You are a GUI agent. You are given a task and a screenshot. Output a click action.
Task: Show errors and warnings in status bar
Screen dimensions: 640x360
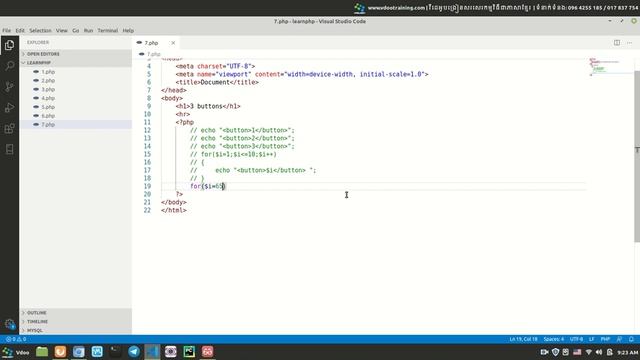[16, 339]
